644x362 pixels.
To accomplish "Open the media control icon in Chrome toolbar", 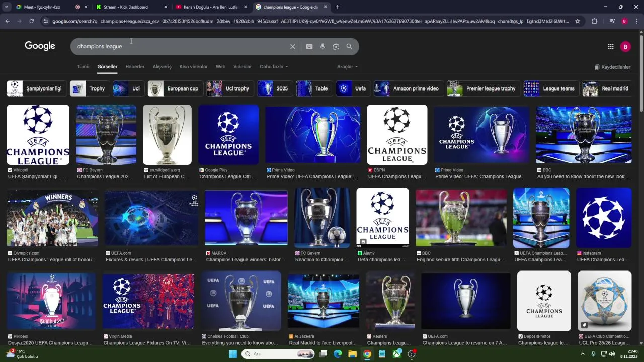I will [x=612, y=21].
